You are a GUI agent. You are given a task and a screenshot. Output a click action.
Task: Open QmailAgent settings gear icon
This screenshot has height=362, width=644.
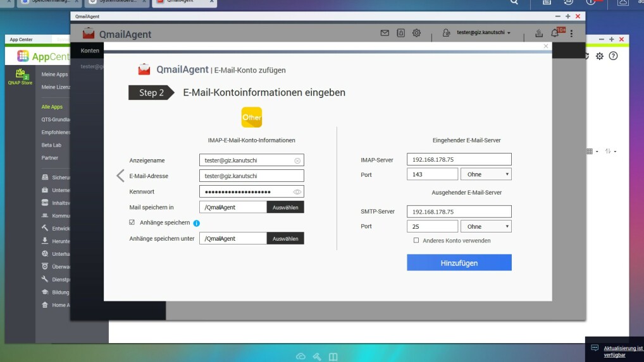[x=416, y=33]
